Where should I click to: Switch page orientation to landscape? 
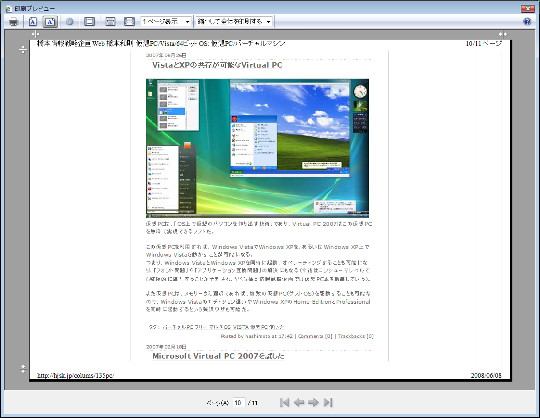coord(50,22)
